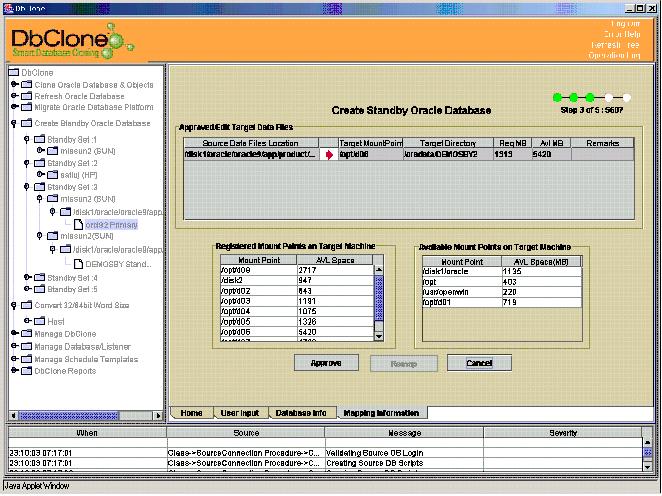Click the Manage DbClone folder icon
662x496 pixels.
coord(27,333)
